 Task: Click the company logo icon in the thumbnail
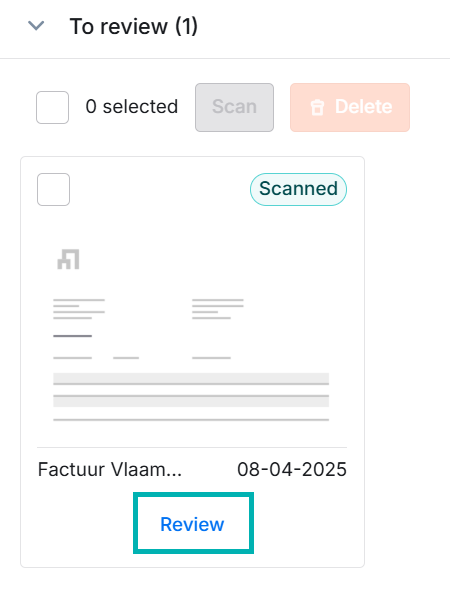click(x=68, y=259)
